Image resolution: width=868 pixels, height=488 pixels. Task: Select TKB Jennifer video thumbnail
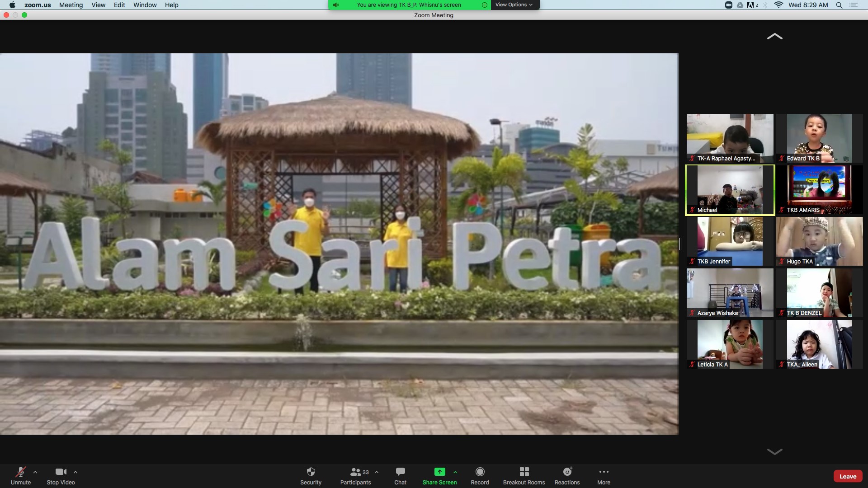pyautogui.click(x=730, y=241)
